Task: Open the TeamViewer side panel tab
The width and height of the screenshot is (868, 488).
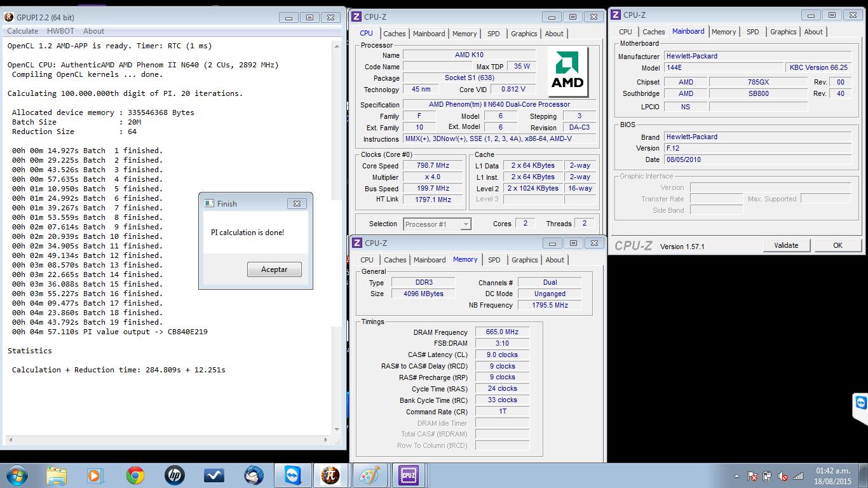Action: pyautogui.click(x=860, y=409)
